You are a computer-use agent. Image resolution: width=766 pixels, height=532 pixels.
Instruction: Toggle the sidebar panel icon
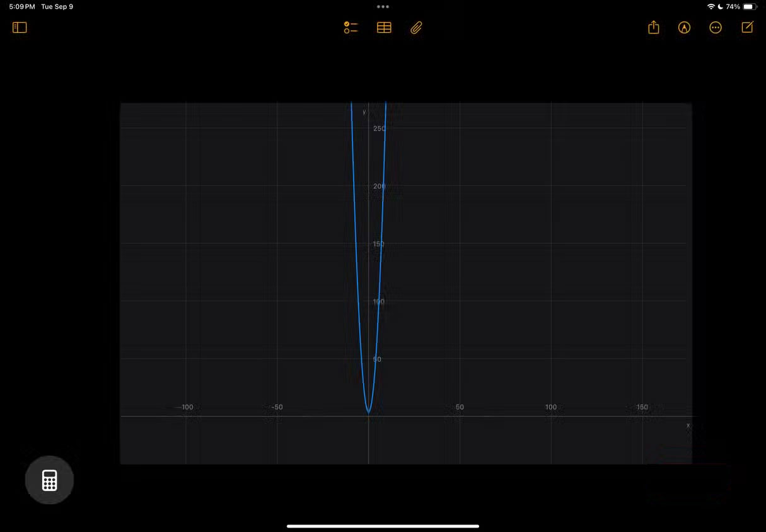point(20,28)
